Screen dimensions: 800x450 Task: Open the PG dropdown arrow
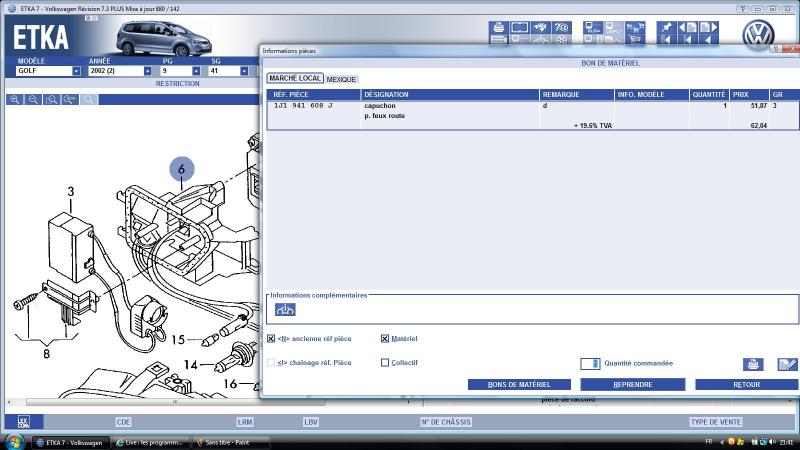[196, 71]
